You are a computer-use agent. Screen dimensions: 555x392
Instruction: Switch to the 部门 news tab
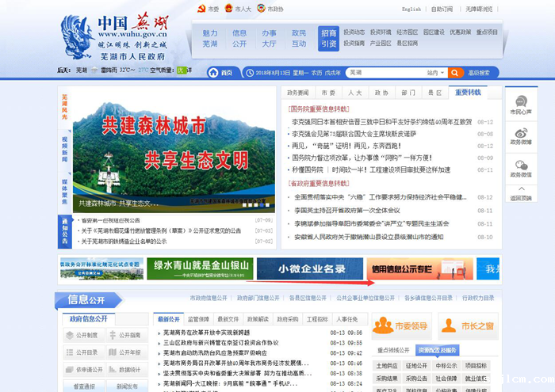408,93
